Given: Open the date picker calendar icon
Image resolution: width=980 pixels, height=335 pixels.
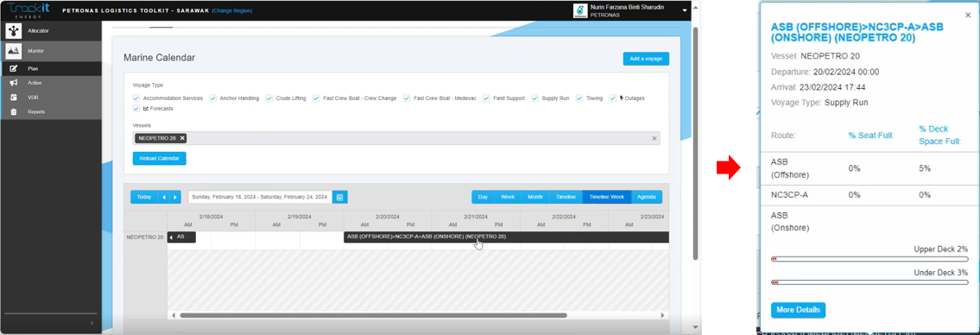Looking at the screenshot, I should tap(340, 197).
